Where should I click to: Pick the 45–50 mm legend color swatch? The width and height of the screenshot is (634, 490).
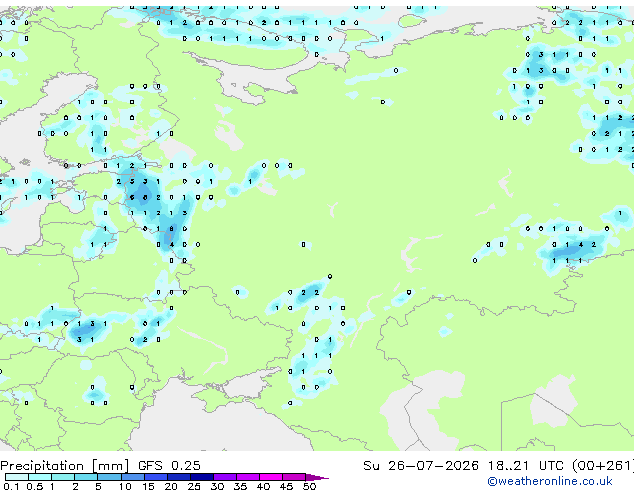294,477
